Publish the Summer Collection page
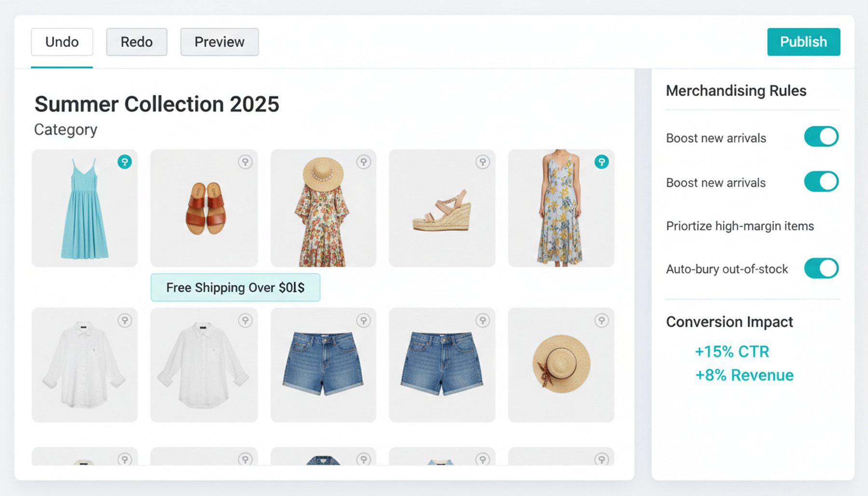Image resolution: width=868 pixels, height=496 pixels. (803, 42)
